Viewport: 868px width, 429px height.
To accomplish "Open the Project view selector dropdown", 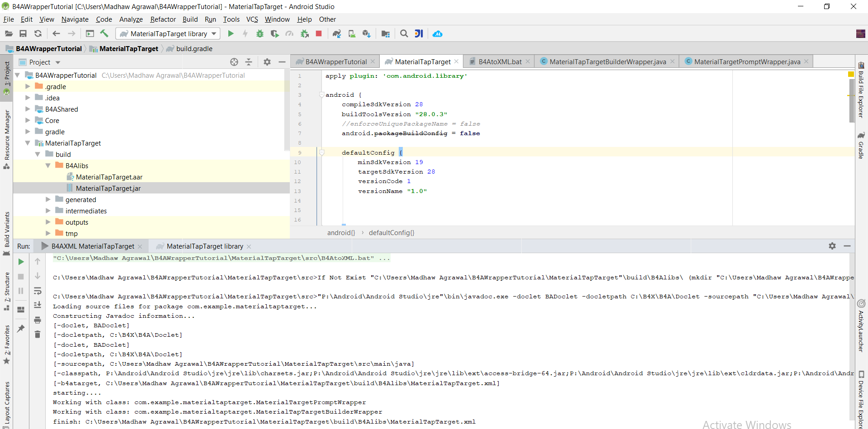I will tap(58, 62).
